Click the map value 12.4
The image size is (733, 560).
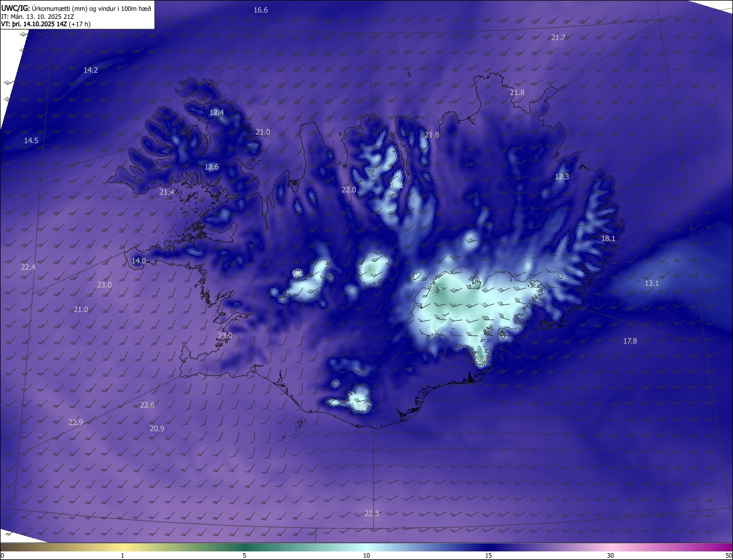tap(216, 113)
